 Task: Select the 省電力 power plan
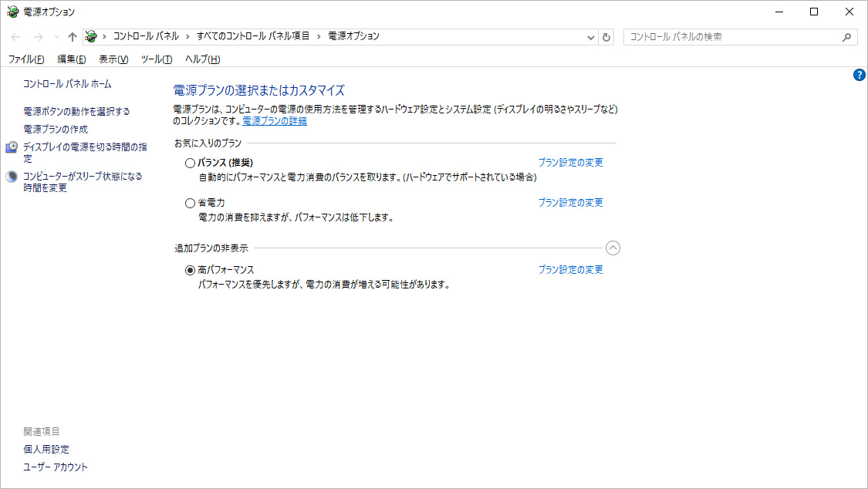[190, 203]
